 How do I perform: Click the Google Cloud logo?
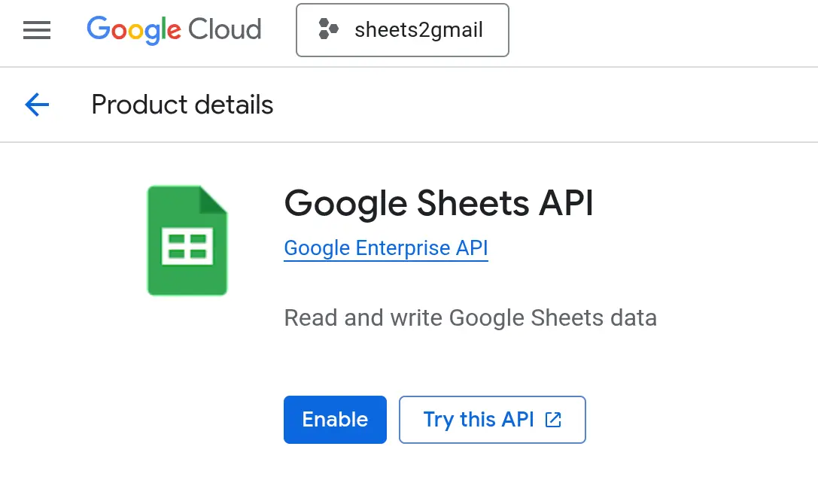coord(174,30)
